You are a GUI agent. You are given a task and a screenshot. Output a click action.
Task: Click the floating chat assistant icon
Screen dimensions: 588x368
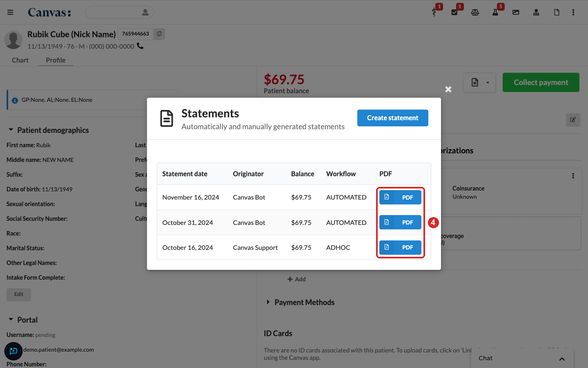pos(13,351)
